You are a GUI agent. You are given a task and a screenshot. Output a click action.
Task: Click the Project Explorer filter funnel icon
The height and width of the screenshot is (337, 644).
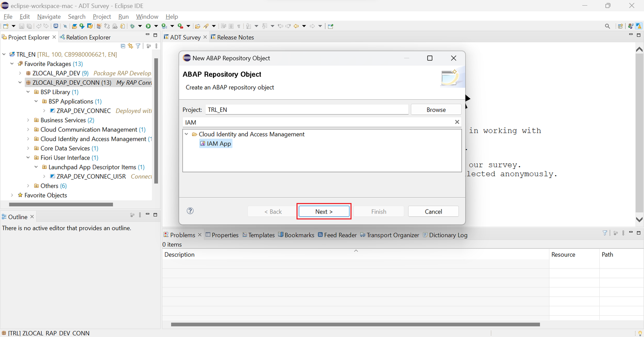pos(138,46)
